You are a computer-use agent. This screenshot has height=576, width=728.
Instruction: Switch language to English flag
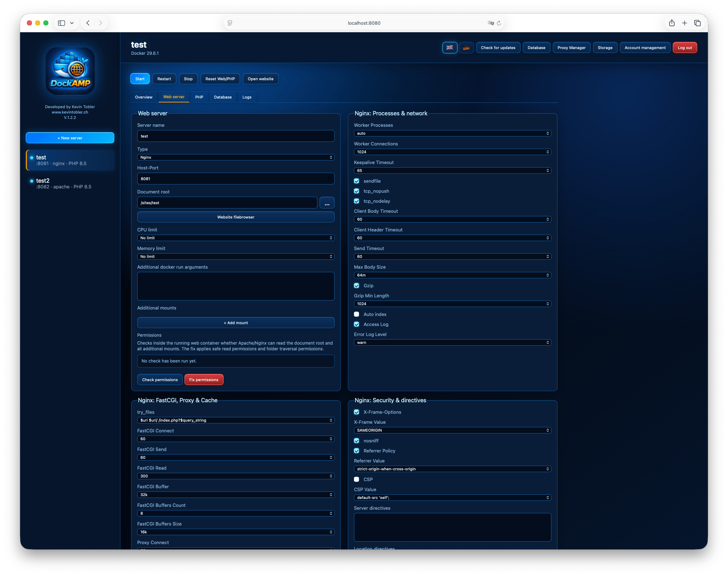pos(450,48)
